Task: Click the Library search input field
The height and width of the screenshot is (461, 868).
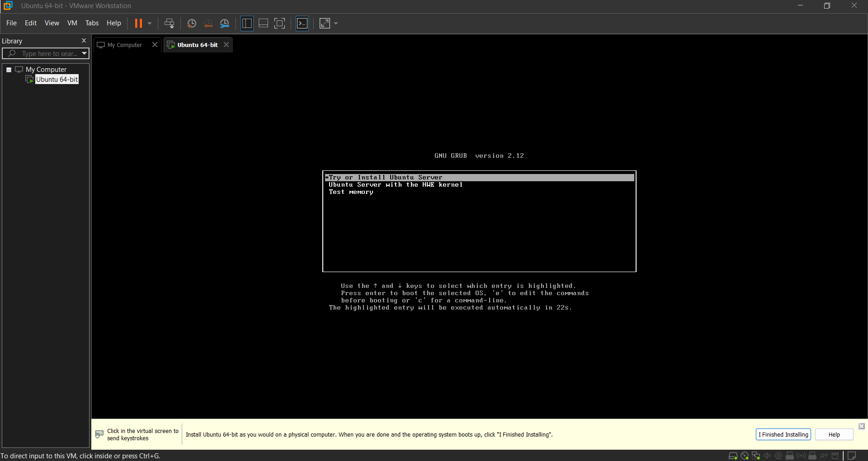Action: 49,53
